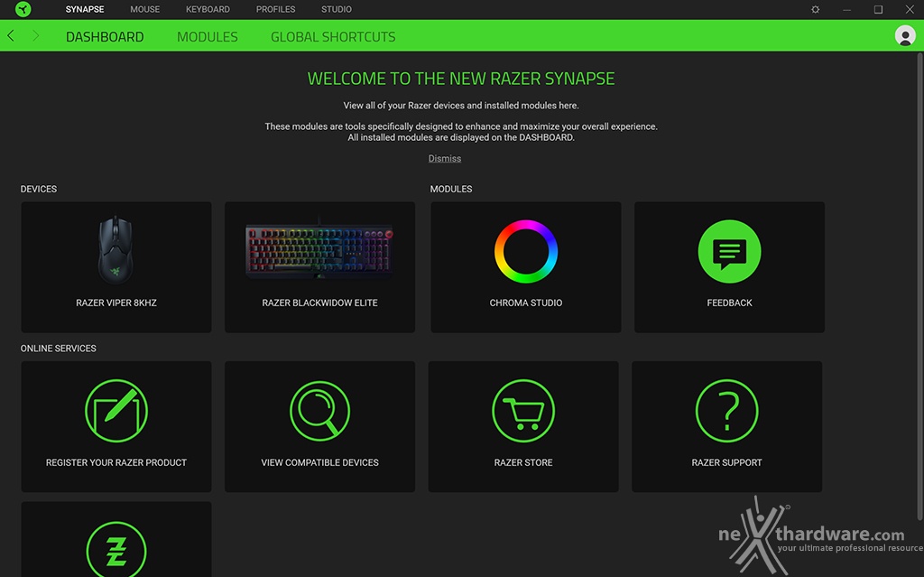Open the Keyboard top menu
Image resolution: width=924 pixels, height=577 pixels.
[208, 9]
